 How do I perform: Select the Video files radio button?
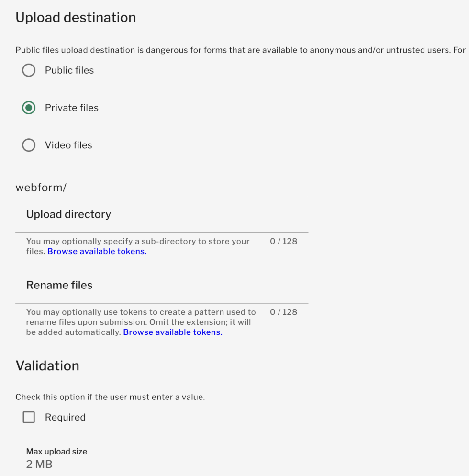point(29,145)
